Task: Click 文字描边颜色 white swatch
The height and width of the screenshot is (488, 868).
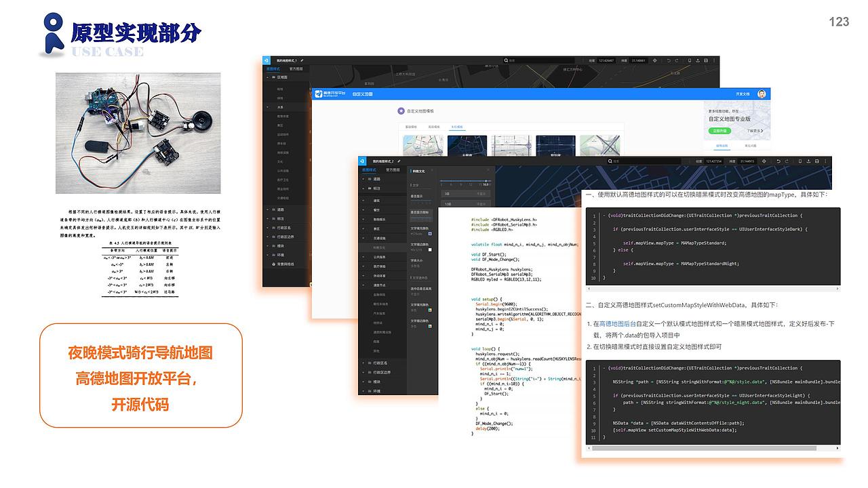Action: [x=430, y=250]
